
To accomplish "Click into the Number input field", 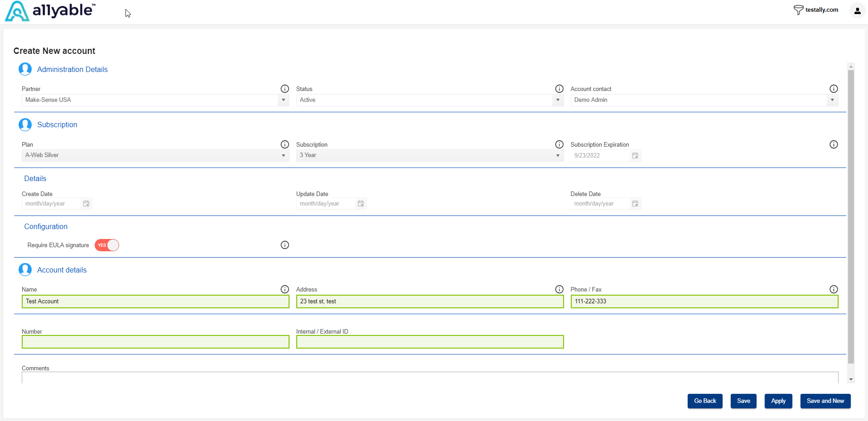I will coord(155,342).
